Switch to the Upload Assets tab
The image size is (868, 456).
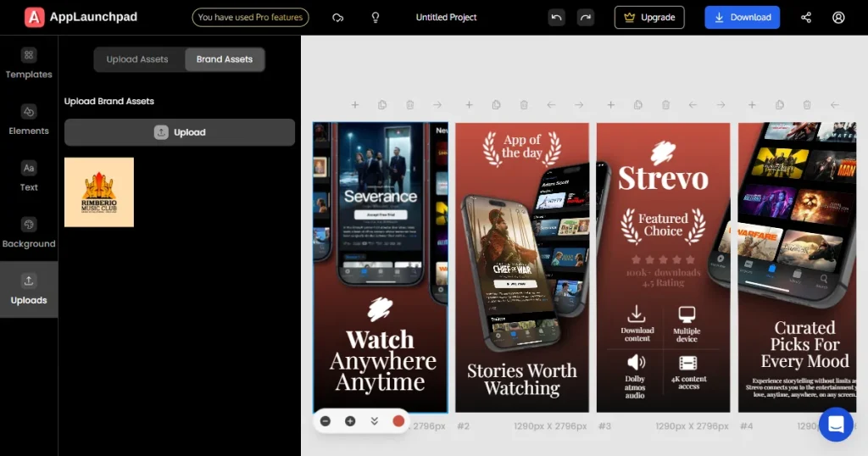[137, 59]
